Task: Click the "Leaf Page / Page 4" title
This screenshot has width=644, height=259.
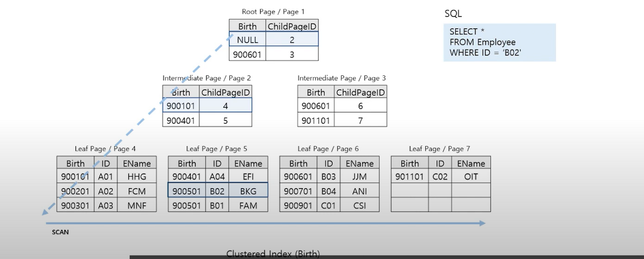Action: tap(105, 148)
